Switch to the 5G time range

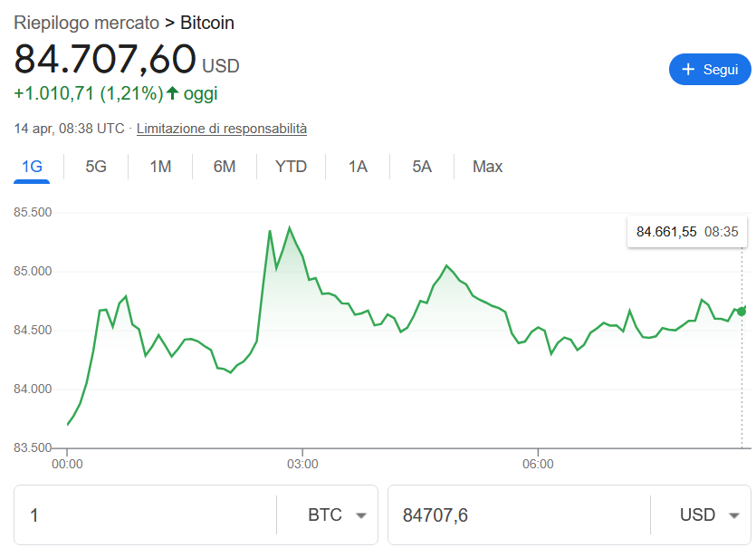tap(96, 167)
